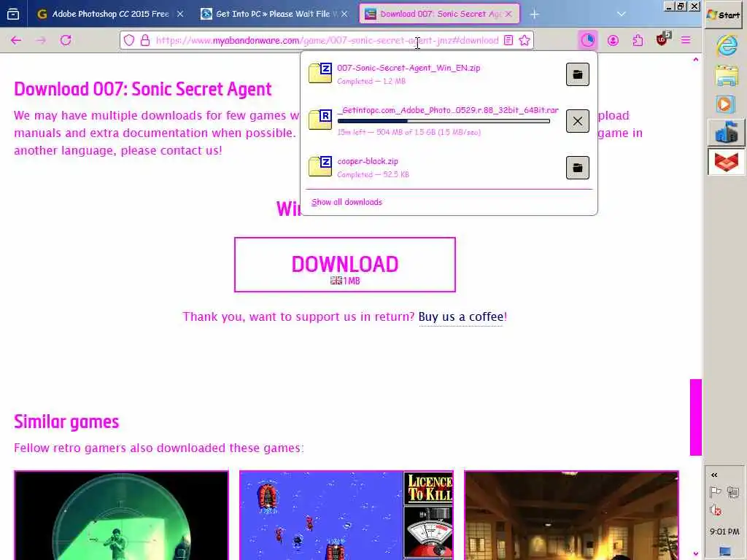747x560 pixels.
Task: Click the Similar games heading
Action: pos(66,422)
